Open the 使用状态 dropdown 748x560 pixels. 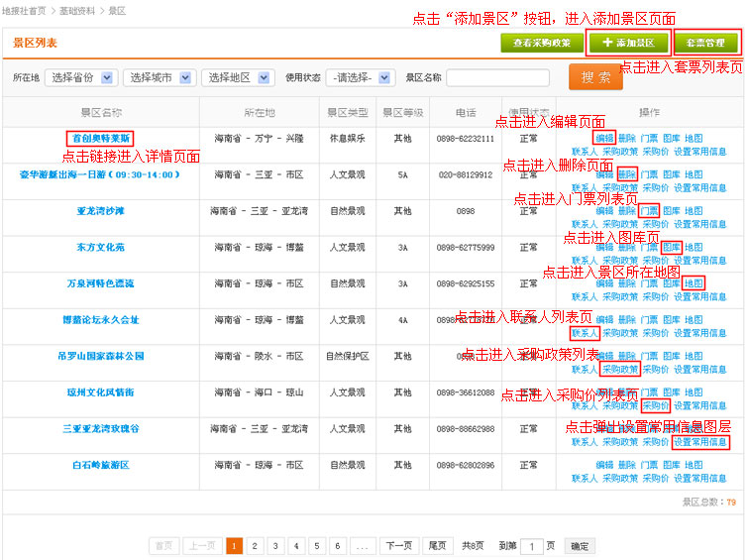pos(361,78)
